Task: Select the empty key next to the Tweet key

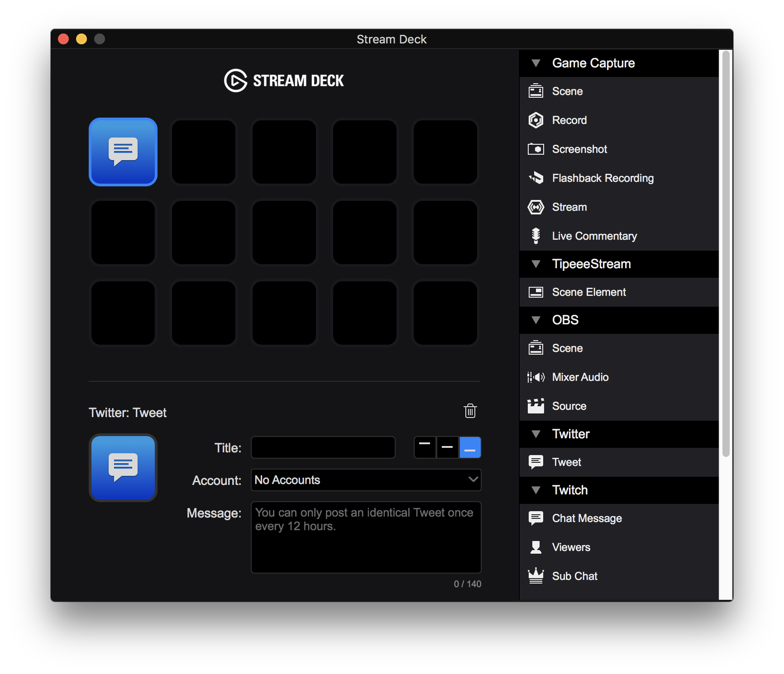Action: pos(204,152)
